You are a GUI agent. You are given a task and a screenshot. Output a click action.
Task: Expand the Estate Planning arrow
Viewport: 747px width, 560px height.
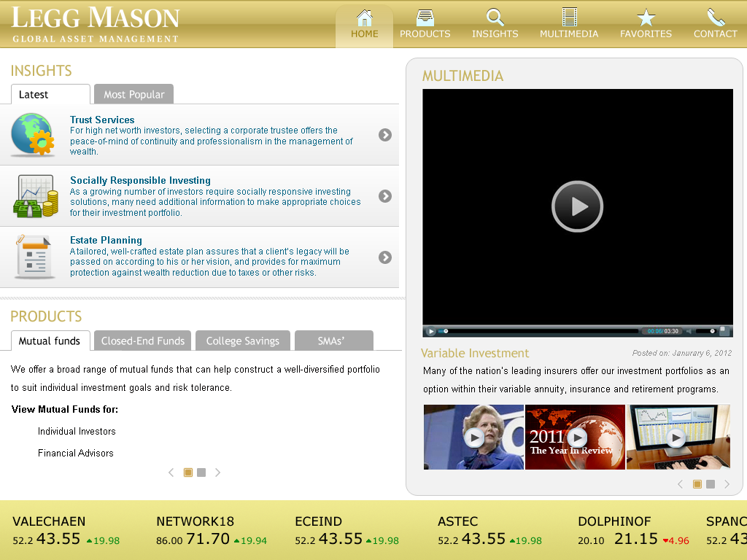pos(385,257)
